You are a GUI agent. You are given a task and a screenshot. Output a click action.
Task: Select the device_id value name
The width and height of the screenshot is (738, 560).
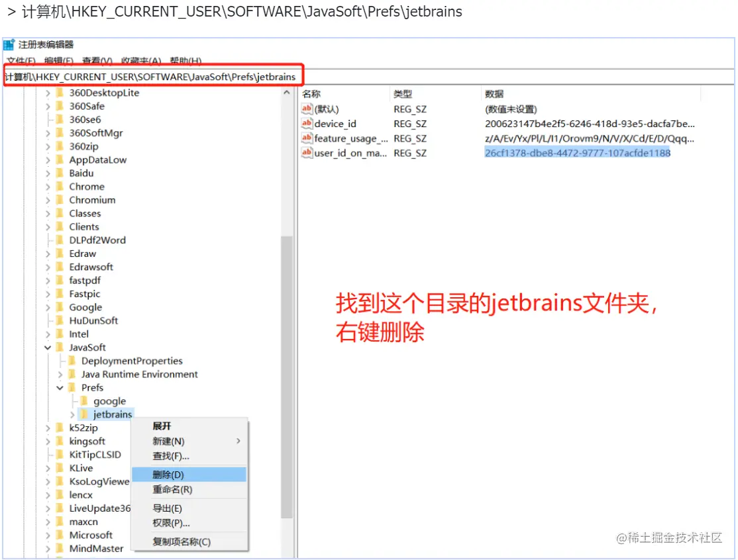pos(335,124)
